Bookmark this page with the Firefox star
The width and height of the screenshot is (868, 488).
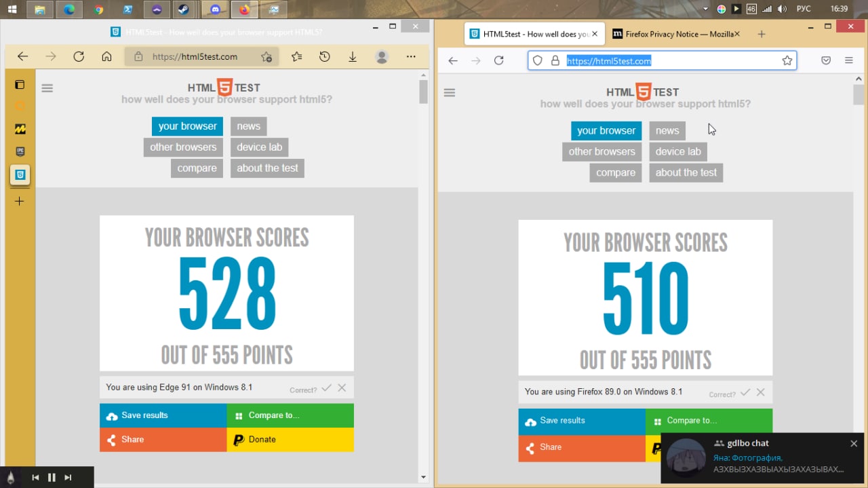point(787,60)
